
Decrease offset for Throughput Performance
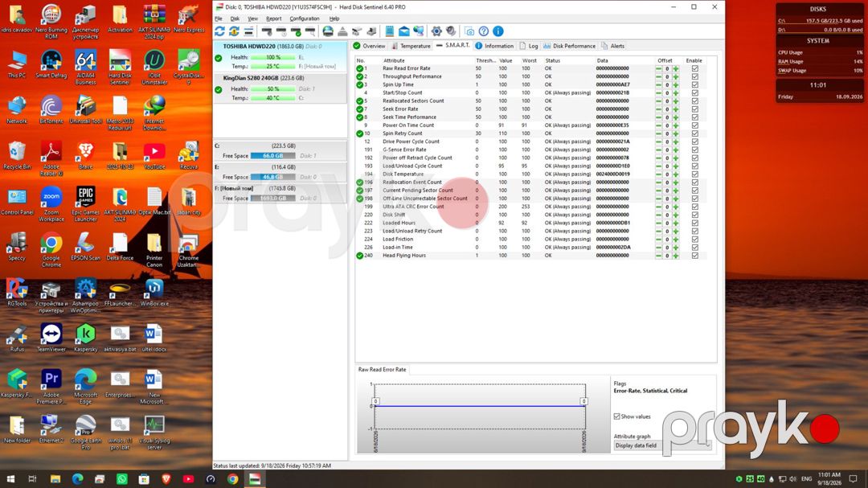click(x=658, y=76)
